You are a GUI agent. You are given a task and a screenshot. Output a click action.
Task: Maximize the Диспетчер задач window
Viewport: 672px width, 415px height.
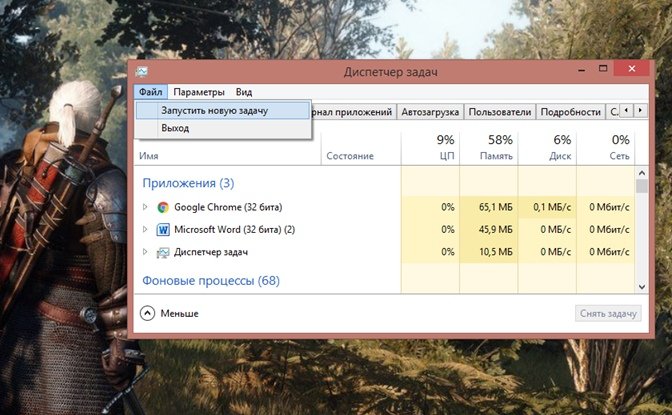[x=603, y=69]
